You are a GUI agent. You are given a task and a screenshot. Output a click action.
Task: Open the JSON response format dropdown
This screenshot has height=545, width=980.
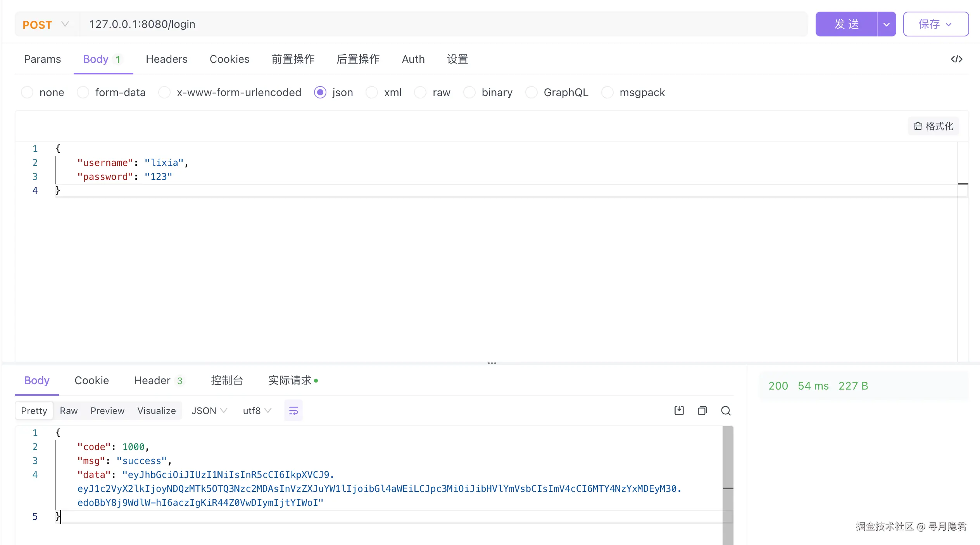(209, 410)
